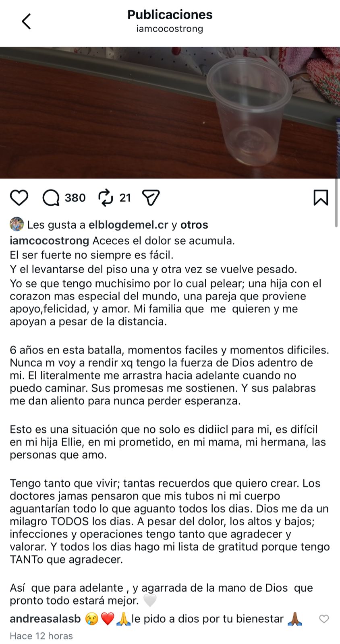Like the post with heart icon
This screenshot has height=644, width=340.
click(x=19, y=198)
